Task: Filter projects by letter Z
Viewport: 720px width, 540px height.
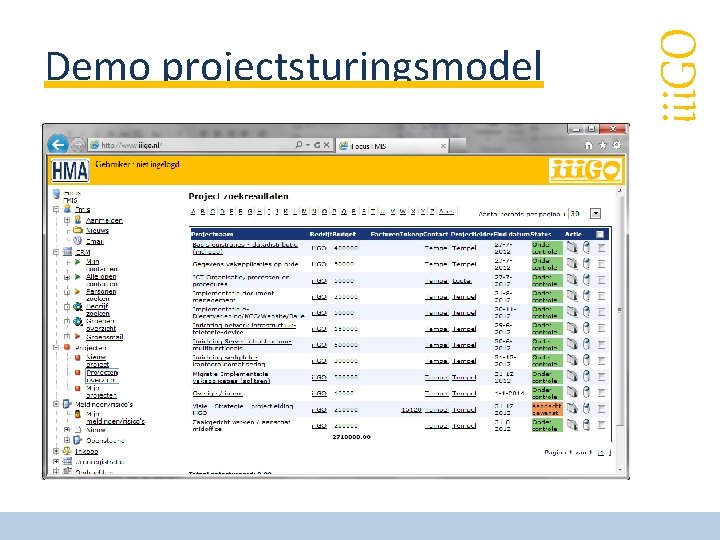Action: (x=432, y=212)
